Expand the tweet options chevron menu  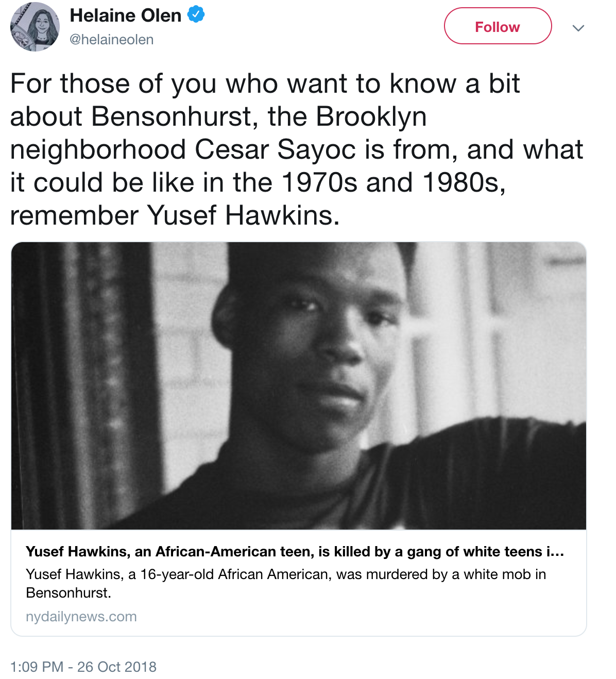pyautogui.click(x=578, y=28)
